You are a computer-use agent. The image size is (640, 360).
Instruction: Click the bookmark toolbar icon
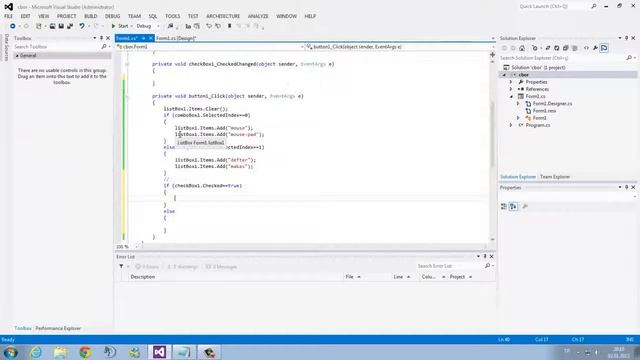pos(229,26)
